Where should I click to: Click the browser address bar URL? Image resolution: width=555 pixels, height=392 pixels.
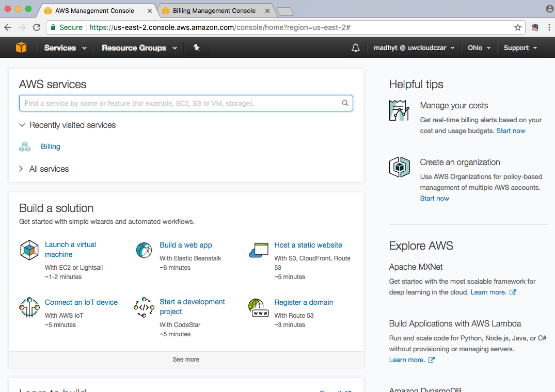219,27
